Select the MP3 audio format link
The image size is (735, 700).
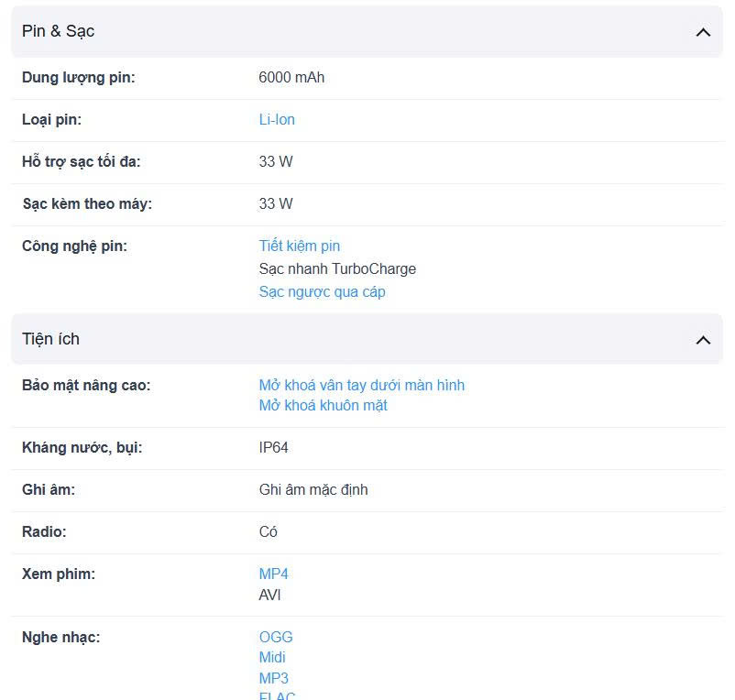pos(273,678)
